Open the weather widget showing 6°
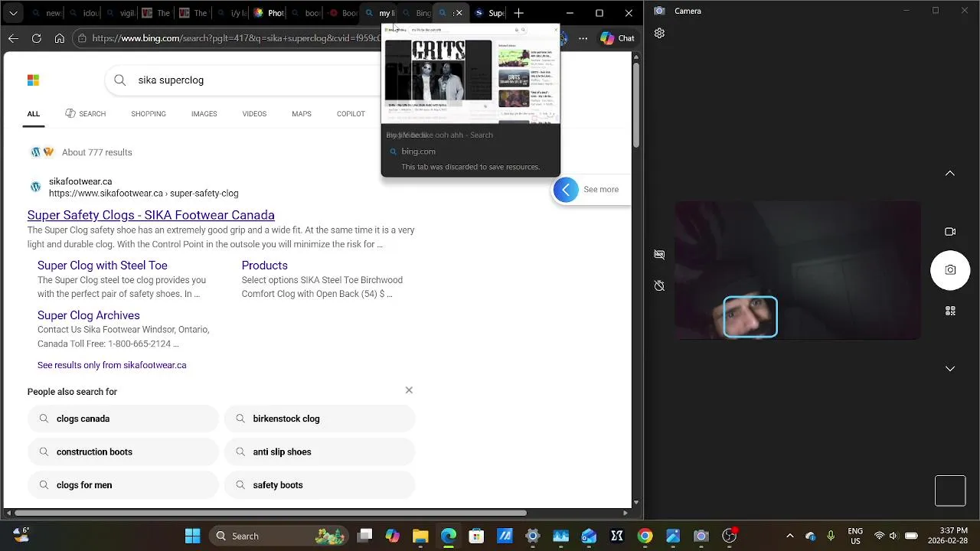This screenshot has height=551, width=980. point(20,535)
